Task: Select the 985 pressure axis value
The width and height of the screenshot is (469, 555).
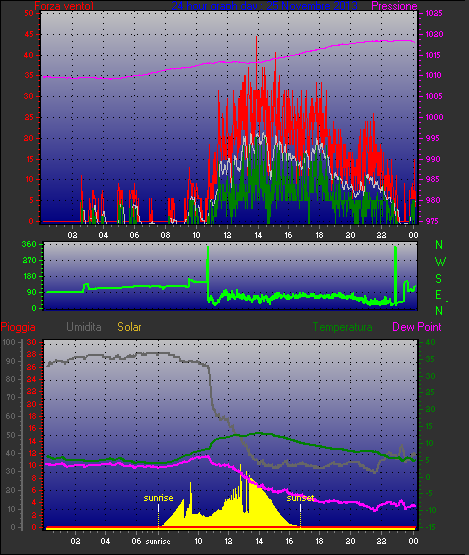Action: 433,179
